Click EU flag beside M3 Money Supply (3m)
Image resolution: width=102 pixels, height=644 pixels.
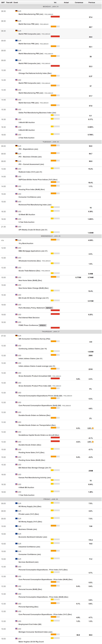(16, 503)
